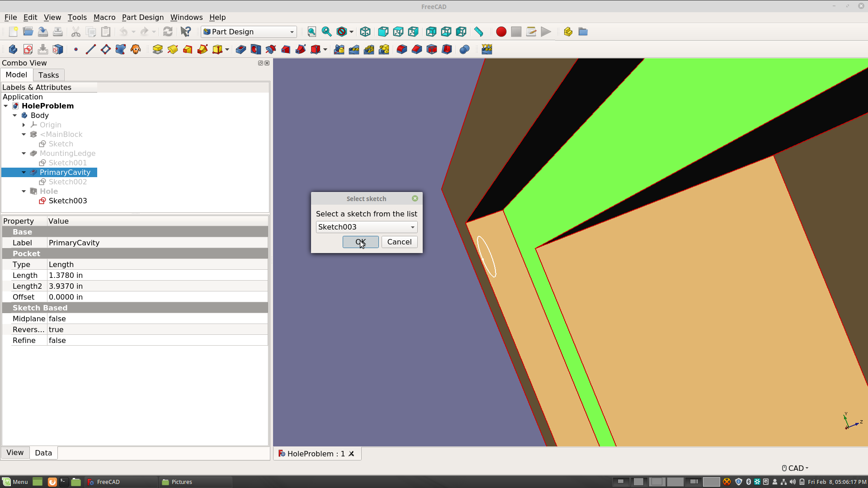Create a datum point
Screen dimensions: 868x488
[x=76, y=49]
